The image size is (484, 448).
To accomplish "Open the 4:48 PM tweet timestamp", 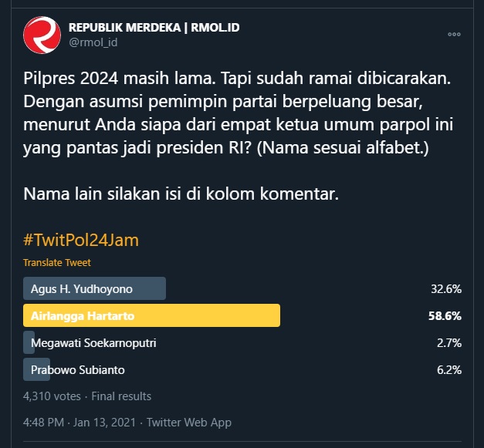I will pos(45,423).
